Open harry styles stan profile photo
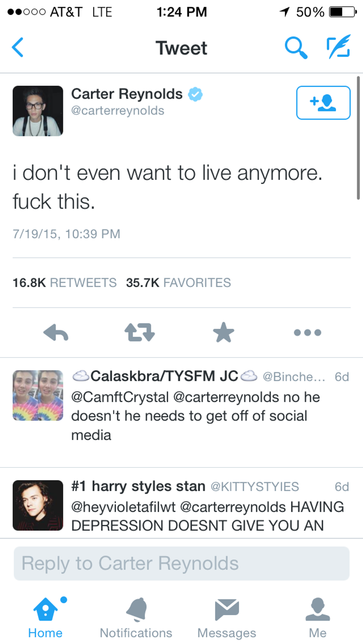Screen dimensions: 363x644 tap(38, 505)
